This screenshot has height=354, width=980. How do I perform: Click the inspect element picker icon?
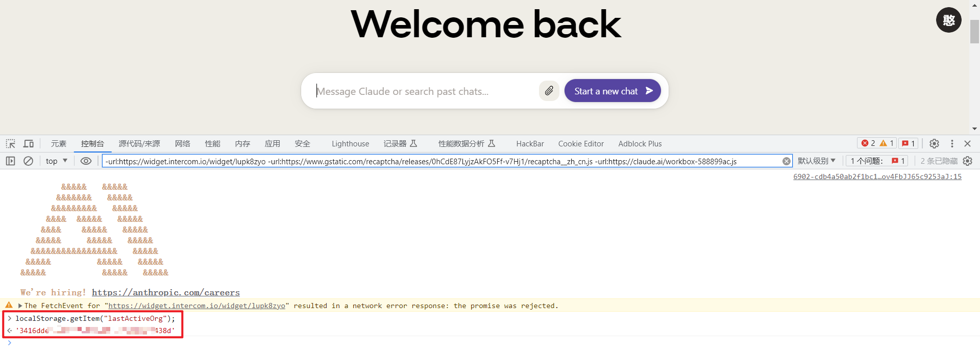(x=11, y=144)
